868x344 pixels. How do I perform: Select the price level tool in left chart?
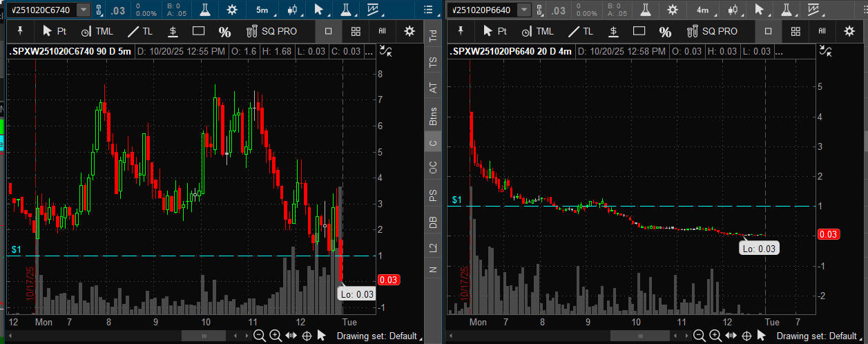173,31
